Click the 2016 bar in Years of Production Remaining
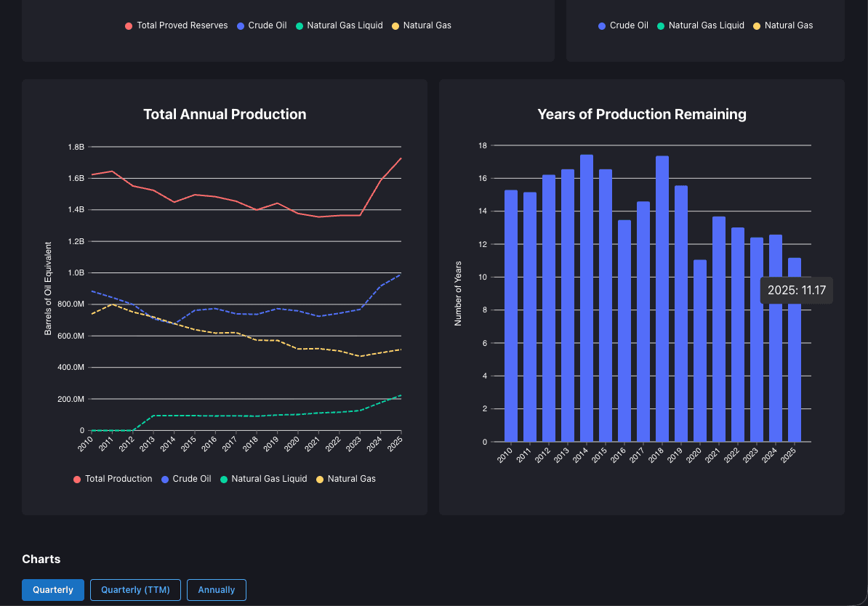Viewport: 868px width, 606px height. point(624,331)
